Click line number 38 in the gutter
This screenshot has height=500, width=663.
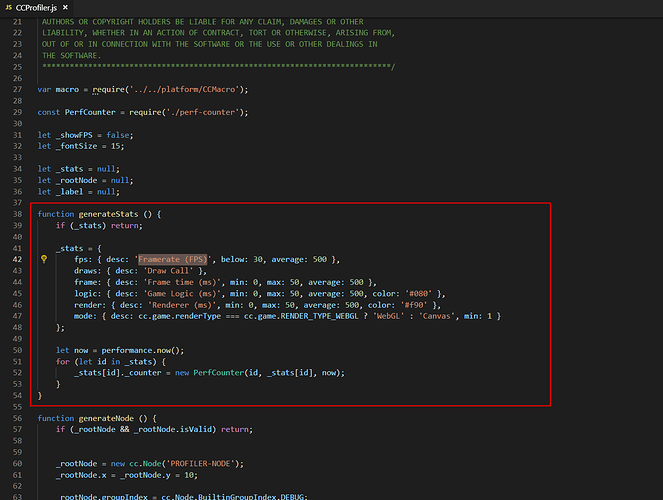coord(19,214)
